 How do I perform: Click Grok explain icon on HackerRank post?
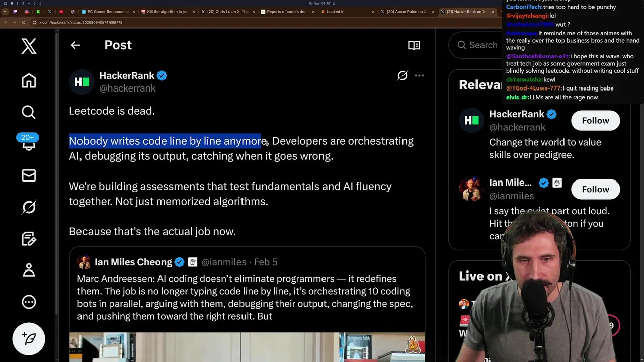click(x=403, y=76)
